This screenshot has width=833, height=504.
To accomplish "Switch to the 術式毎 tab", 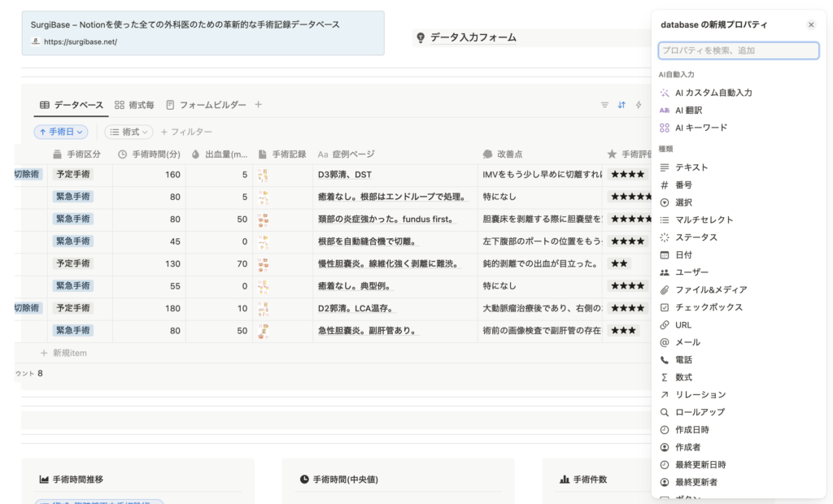I will [134, 105].
